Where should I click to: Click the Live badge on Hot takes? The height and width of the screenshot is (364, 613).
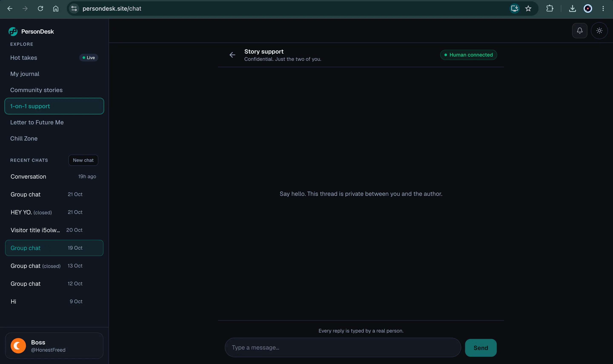click(89, 58)
